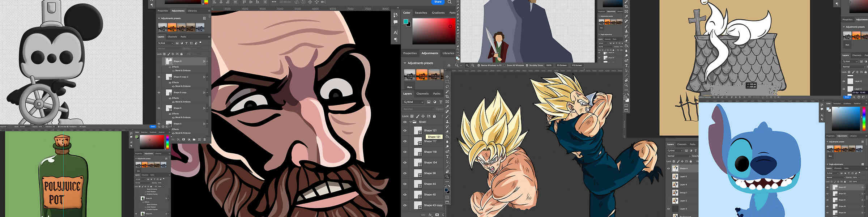Click the Fit Screen button

[562, 65]
